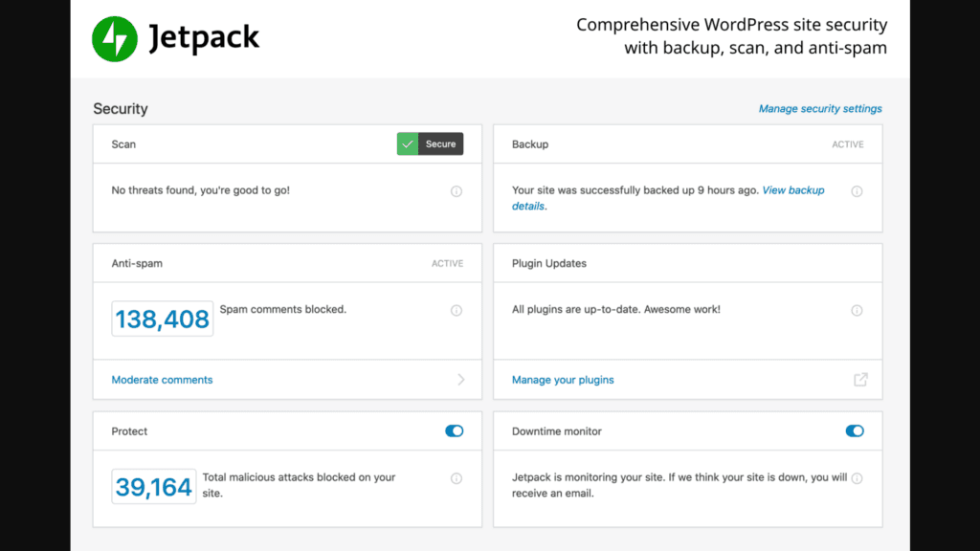Turn off the Downtime monitor toggle
This screenshot has width=980, height=551.
click(x=855, y=430)
